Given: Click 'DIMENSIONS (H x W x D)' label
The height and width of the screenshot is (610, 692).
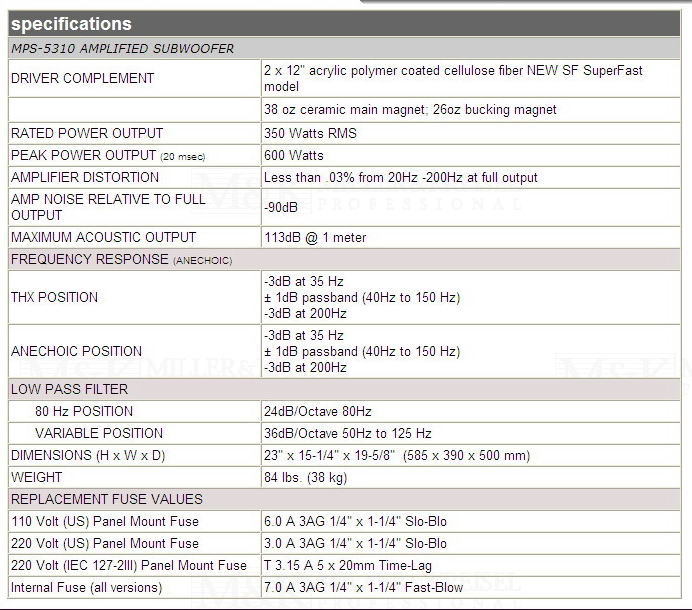Looking at the screenshot, I should click(88, 456).
